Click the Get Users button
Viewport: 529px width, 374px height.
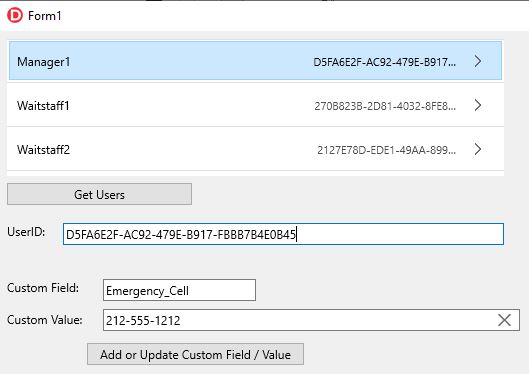click(100, 194)
